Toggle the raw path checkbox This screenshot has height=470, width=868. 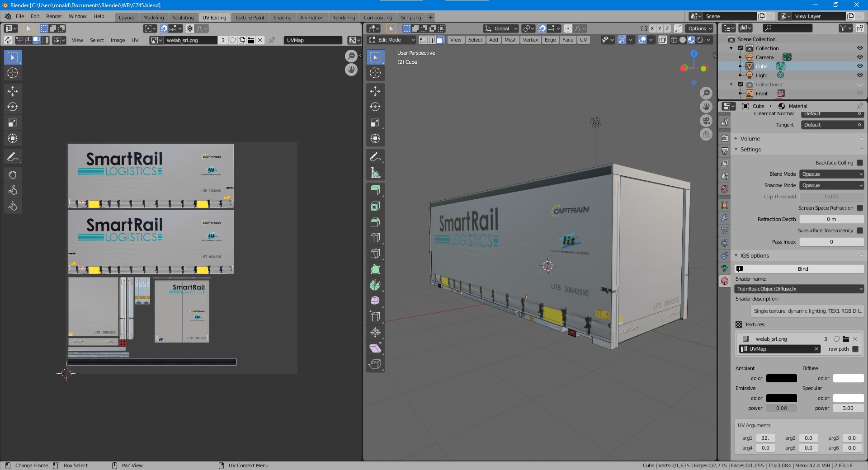(x=855, y=349)
